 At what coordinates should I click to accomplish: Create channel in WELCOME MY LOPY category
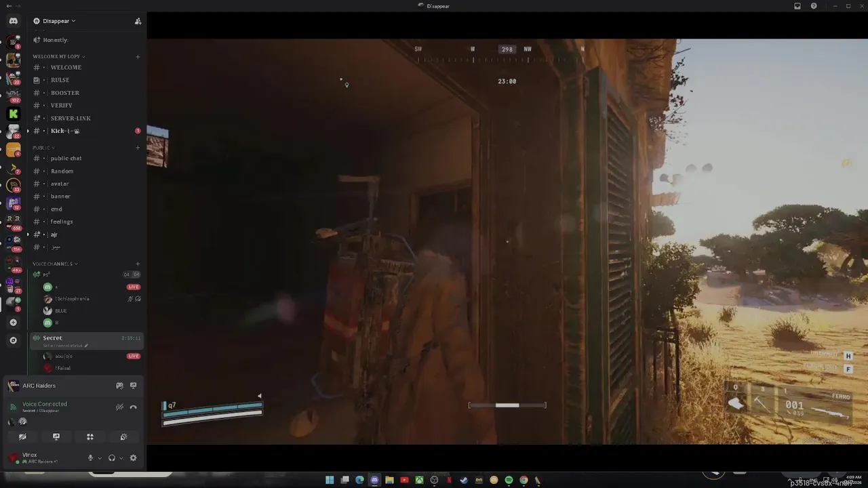click(x=138, y=56)
